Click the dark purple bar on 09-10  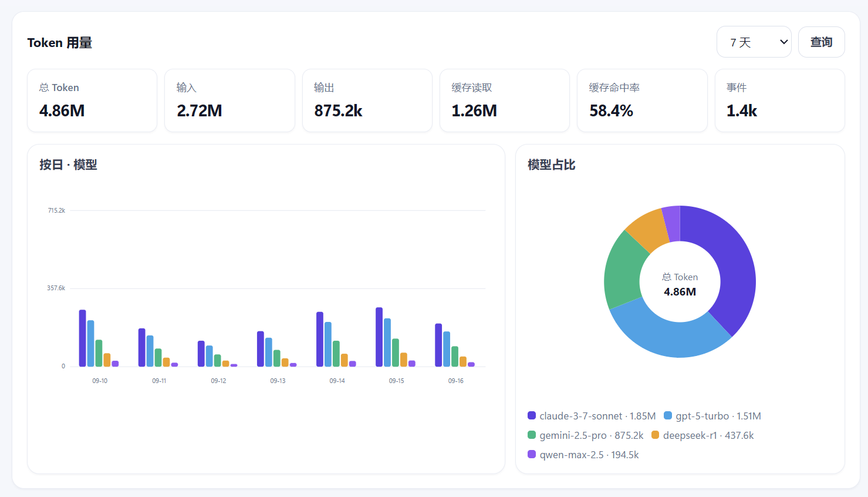[83, 338]
